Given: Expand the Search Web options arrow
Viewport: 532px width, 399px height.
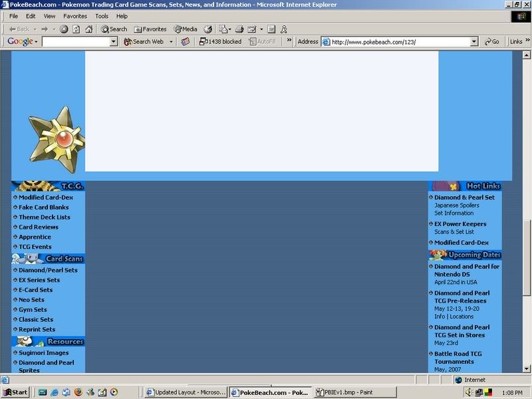Looking at the screenshot, I should click(171, 41).
